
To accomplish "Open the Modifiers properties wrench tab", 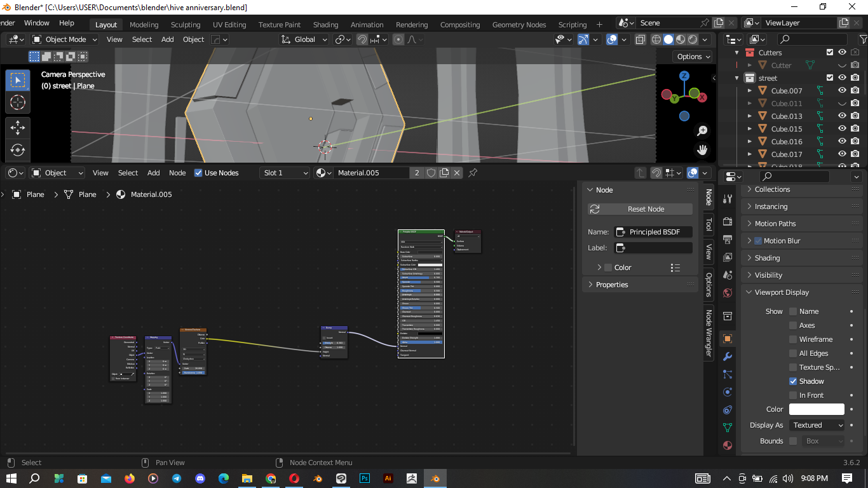I will (x=728, y=356).
